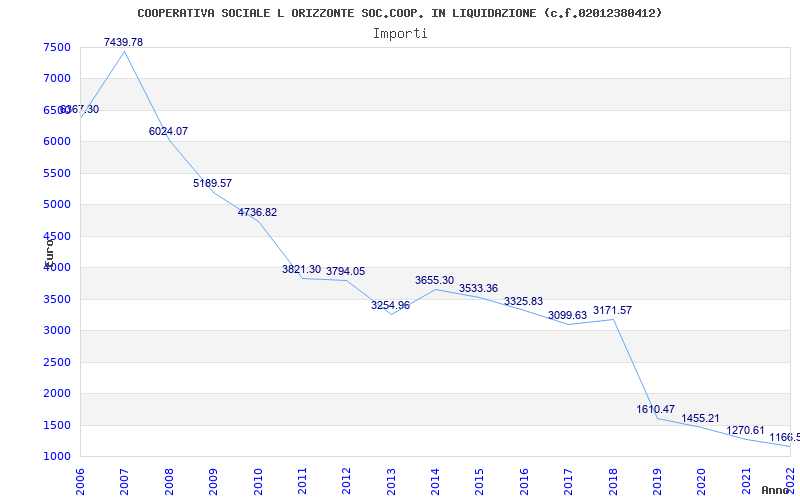The width and height of the screenshot is (800, 500).
Task: Click the y-axis value 5500
Action: pyautogui.click(x=57, y=173)
